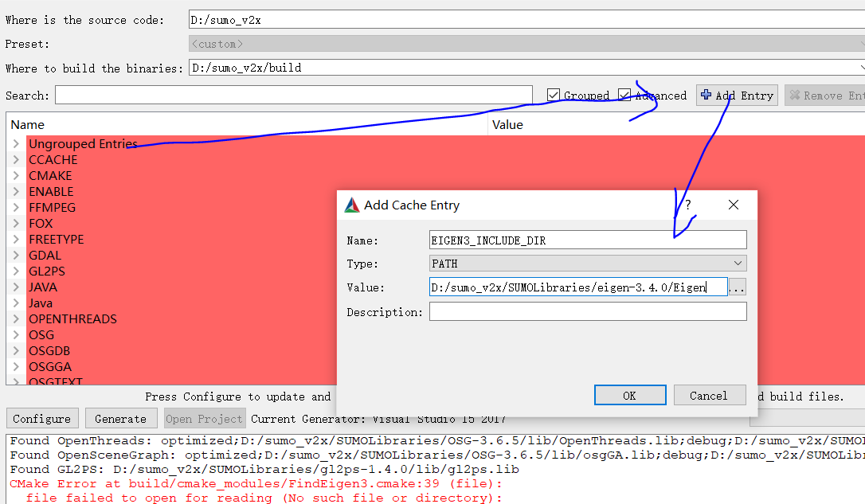865x504 pixels.
Task: Expand the OSG group
Action: click(x=16, y=335)
